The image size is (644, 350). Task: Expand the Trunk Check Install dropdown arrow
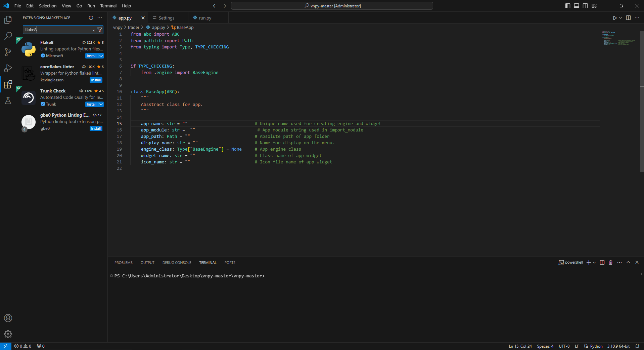(x=101, y=104)
